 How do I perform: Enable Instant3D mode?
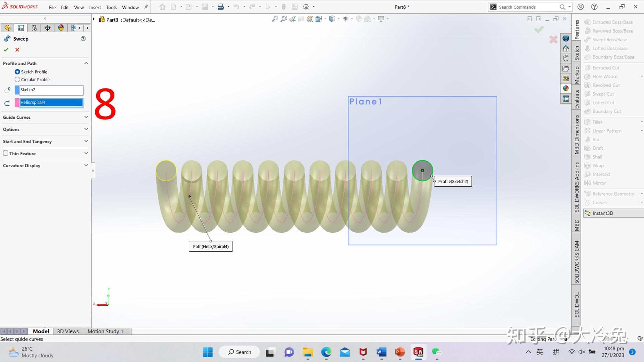[603, 213]
